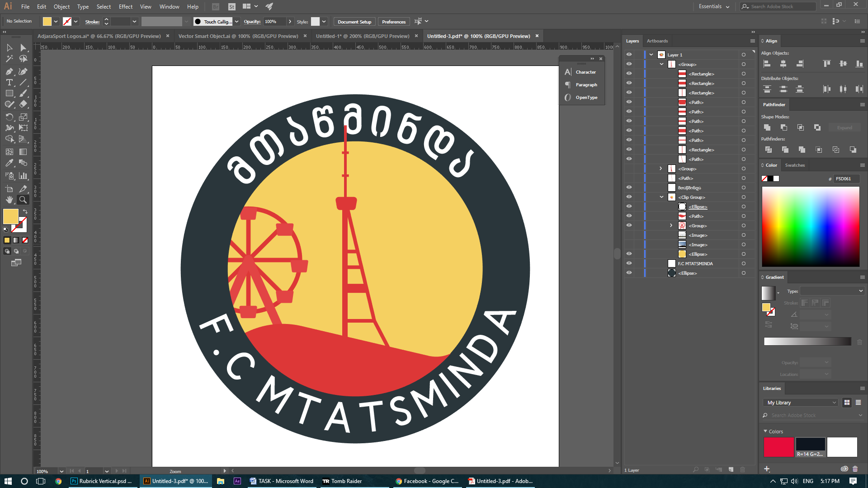Pick the Eyedropper tool
The height and width of the screenshot is (488, 868).
coord(9,163)
